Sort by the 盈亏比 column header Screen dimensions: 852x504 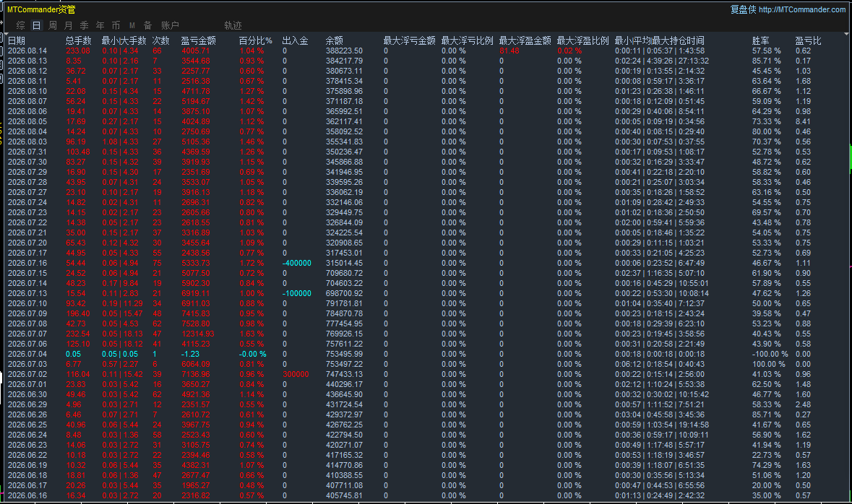click(808, 40)
